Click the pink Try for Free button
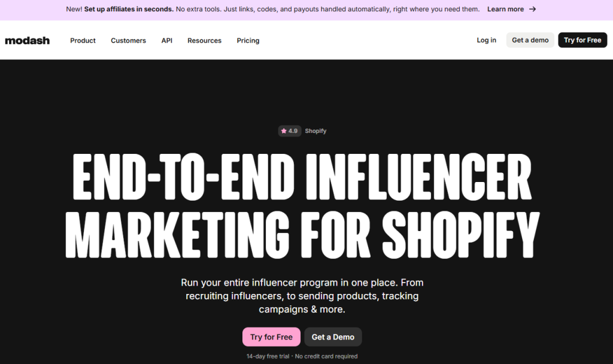 coord(271,337)
